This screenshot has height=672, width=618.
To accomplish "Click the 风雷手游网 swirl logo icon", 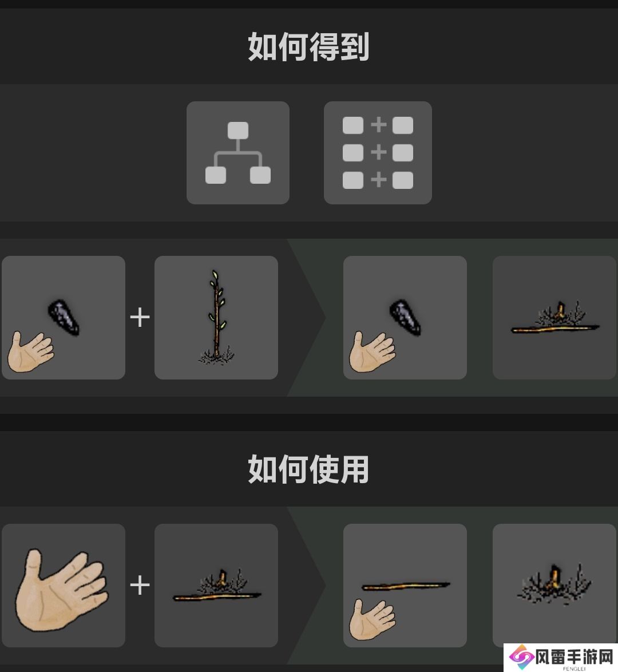I will click(x=521, y=657).
